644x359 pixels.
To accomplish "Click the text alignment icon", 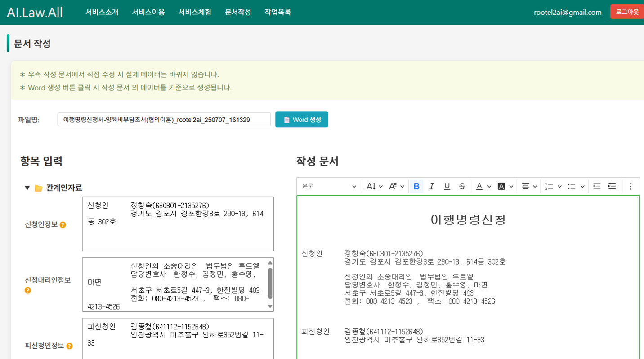I will [x=525, y=186].
